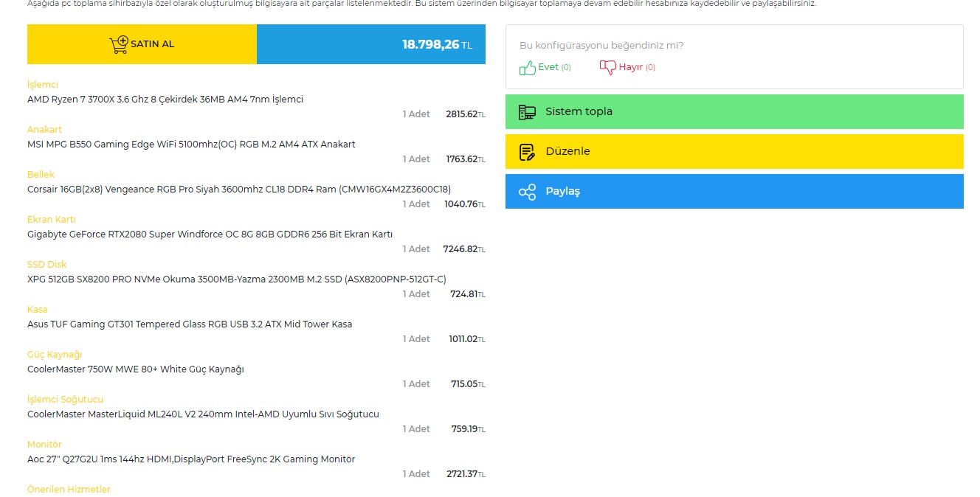980x497 pixels.
Task: Click the cooler price 759.19 TL
Action: (469, 429)
